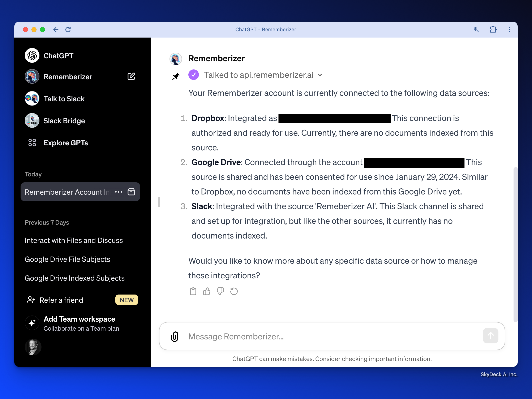Screen dimensions: 532x399
Task: Click the paperclip attach file icon
Action: point(175,336)
